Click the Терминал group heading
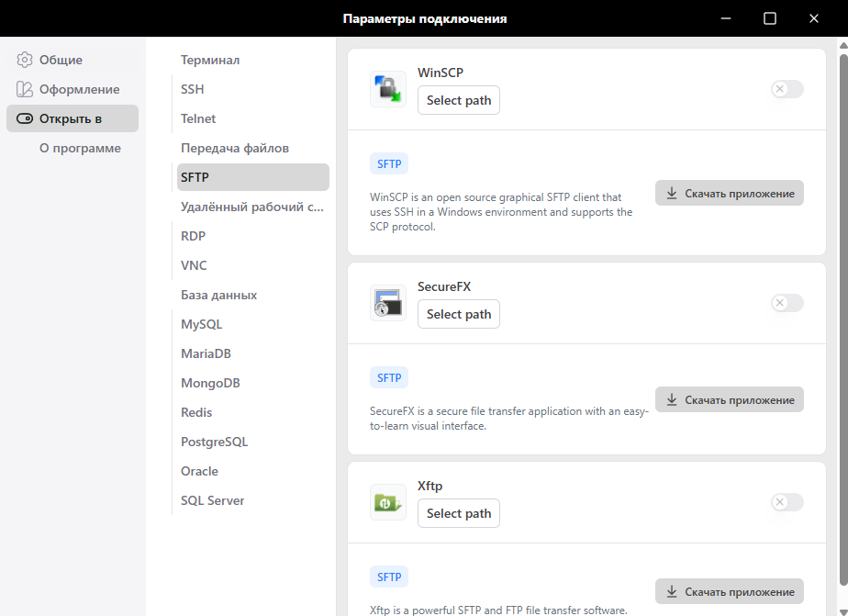Screen dimensions: 848x616 click(x=210, y=60)
